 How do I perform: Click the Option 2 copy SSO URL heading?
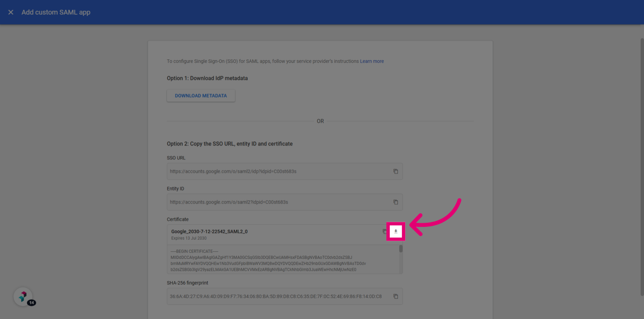pos(230,144)
